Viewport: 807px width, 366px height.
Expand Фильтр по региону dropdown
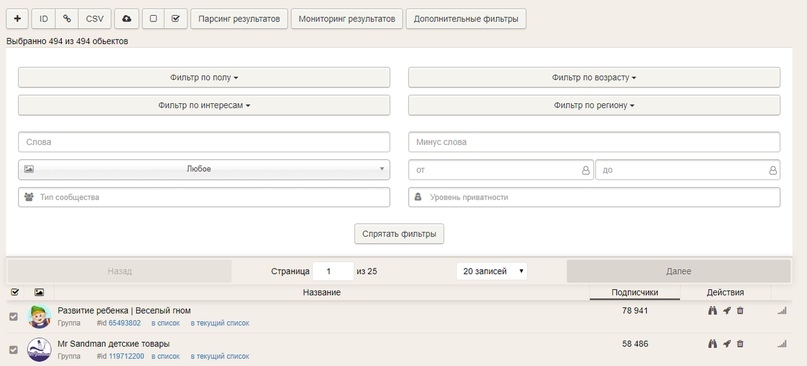tap(594, 105)
